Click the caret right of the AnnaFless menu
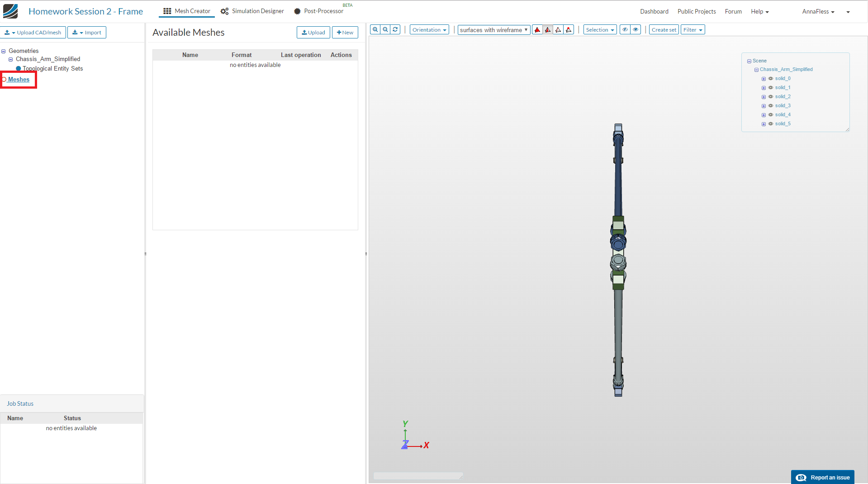 click(848, 12)
